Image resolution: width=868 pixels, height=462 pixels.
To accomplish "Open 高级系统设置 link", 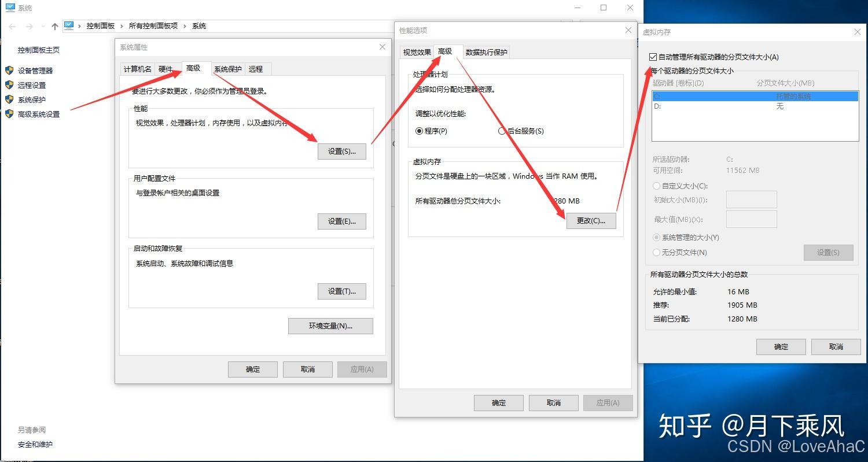I will (39, 114).
